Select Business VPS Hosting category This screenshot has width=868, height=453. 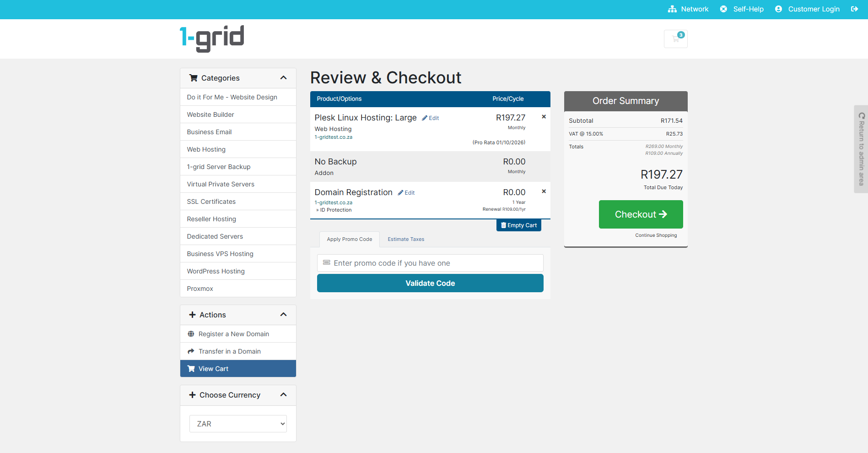[x=238, y=254]
